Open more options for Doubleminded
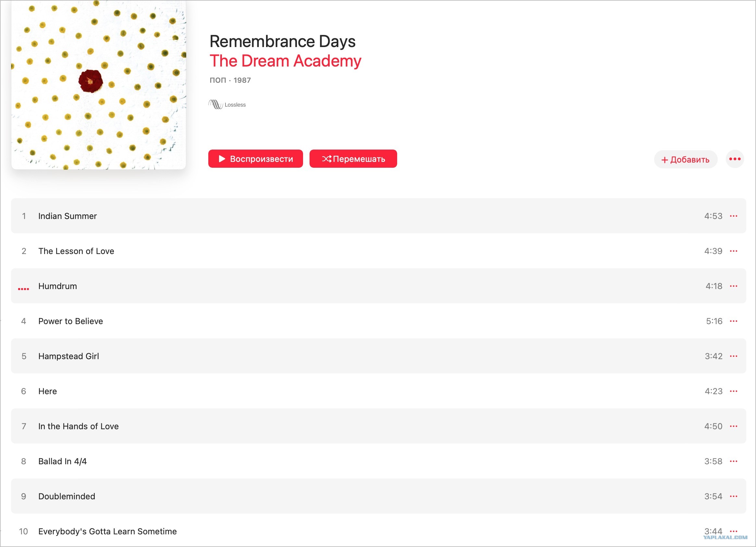Screen dimensions: 756x547 (x=733, y=496)
